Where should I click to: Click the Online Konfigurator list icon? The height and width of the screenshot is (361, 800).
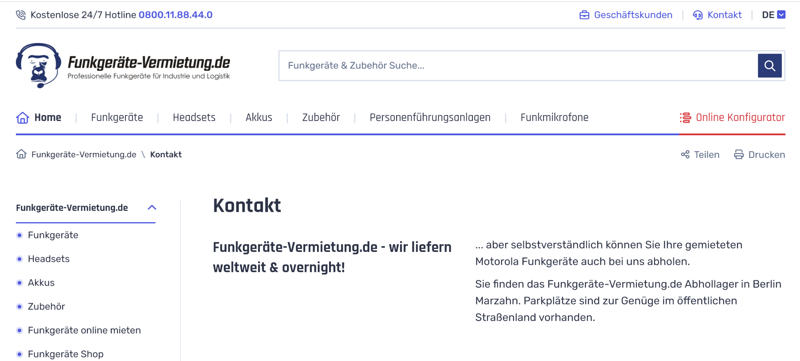coord(685,118)
